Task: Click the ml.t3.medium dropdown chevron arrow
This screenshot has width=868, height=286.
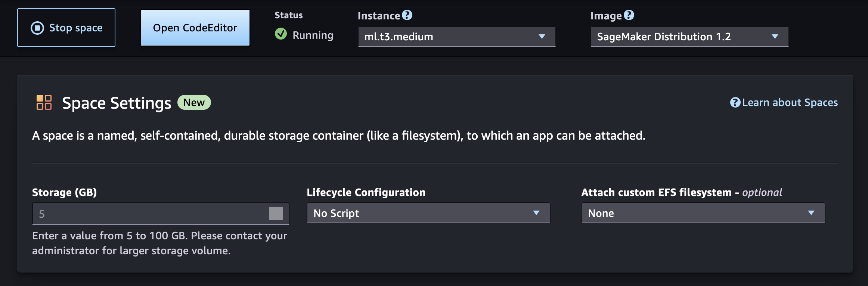Action: tap(541, 37)
